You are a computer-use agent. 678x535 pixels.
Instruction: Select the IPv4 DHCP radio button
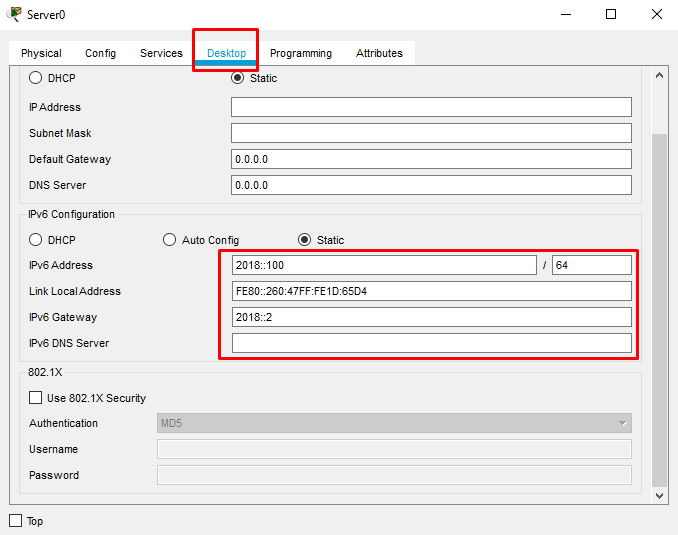point(35,78)
